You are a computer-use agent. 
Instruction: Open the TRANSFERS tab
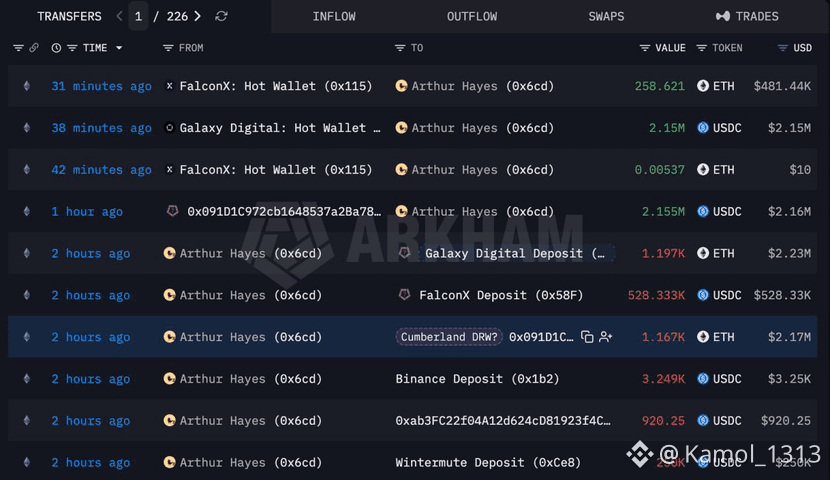(x=69, y=16)
